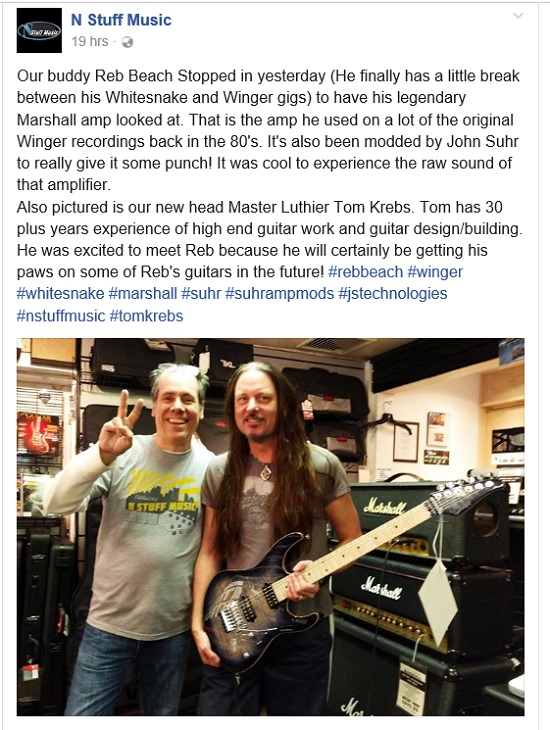Click the white price tag hanging on guitar

point(437,601)
